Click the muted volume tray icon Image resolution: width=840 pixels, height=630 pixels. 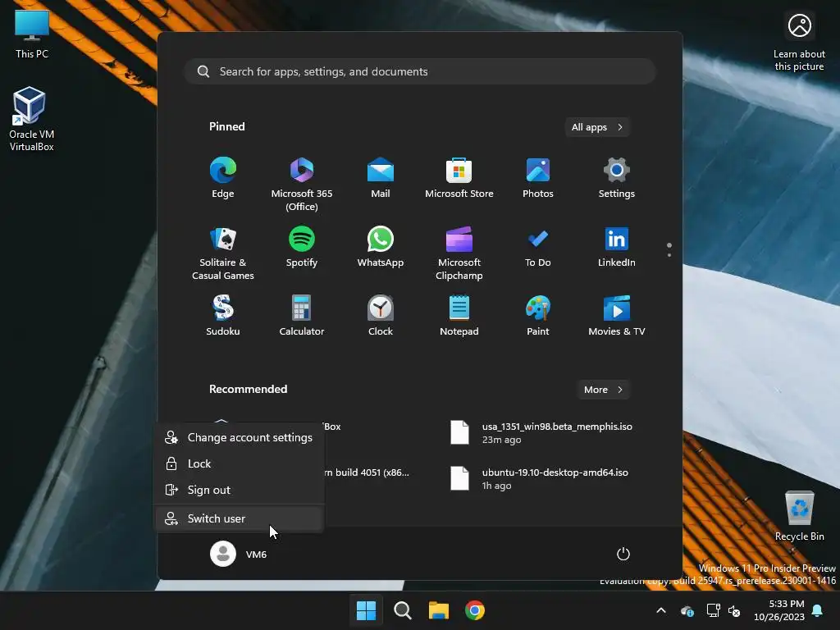tap(734, 610)
